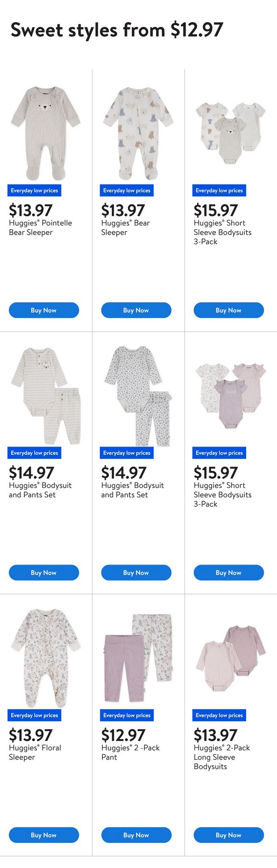Open the leopard-print ruffle Bodysuit and Pants Set image

point(138,396)
